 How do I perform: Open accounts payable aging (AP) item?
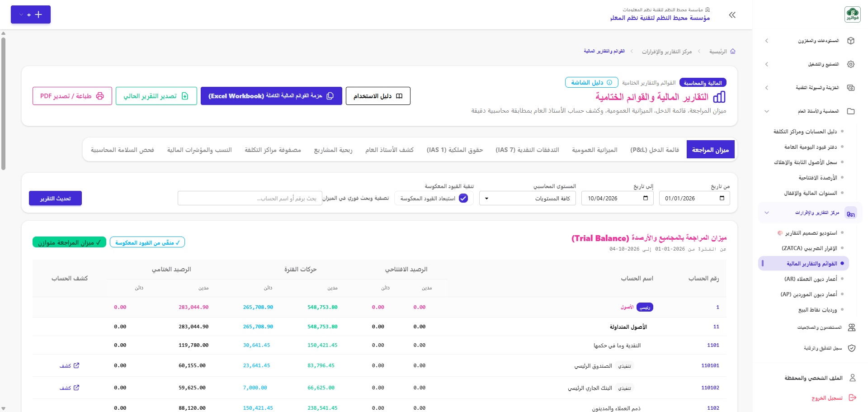coord(809,294)
